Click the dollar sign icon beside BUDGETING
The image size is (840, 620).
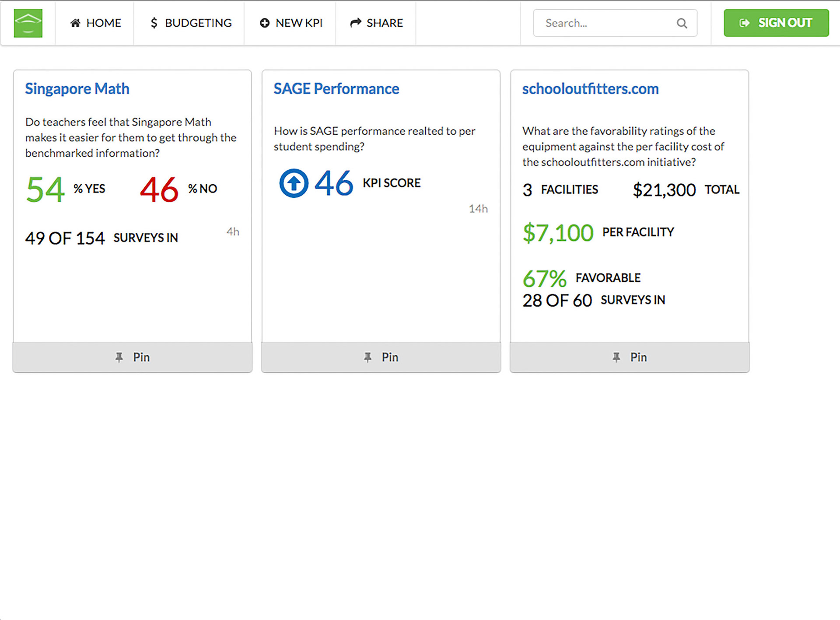tap(154, 23)
